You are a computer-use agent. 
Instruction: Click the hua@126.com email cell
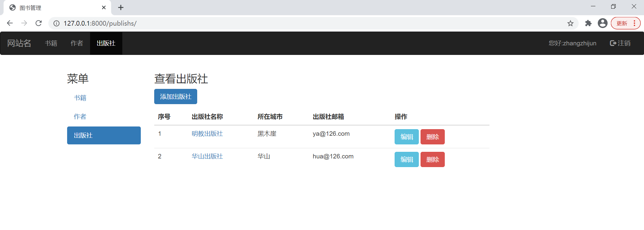click(333, 156)
